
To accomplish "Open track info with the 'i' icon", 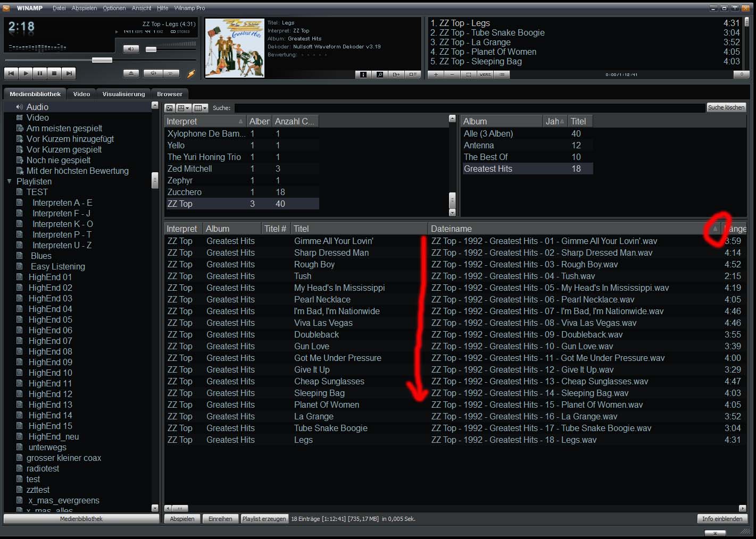I will 363,74.
